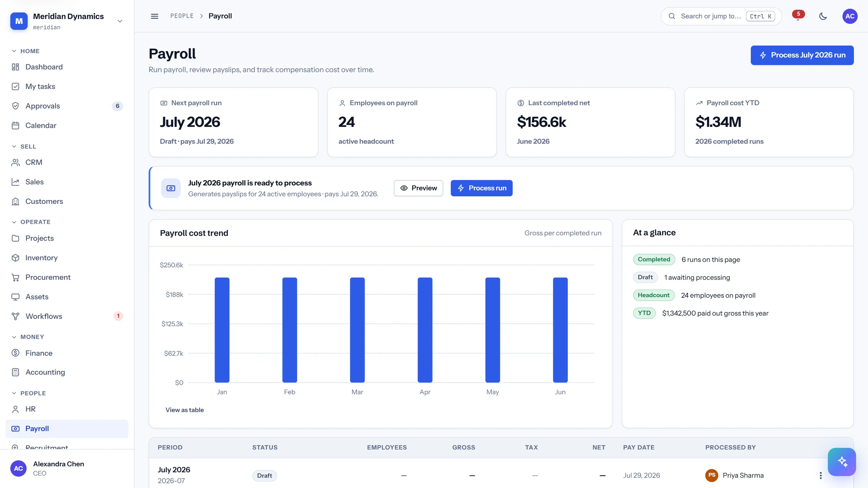Click View as table link
The image size is (868, 488).
tap(184, 410)
